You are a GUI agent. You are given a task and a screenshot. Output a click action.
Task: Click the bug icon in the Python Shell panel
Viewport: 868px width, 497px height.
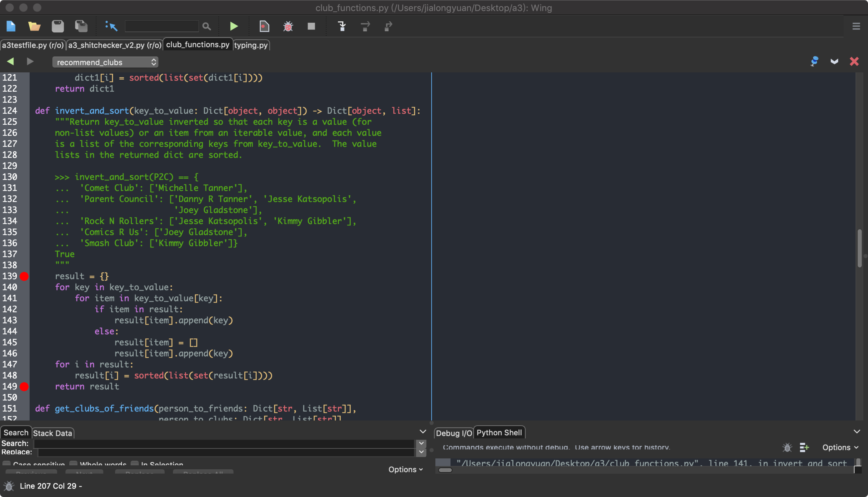(x=787, y=448)
